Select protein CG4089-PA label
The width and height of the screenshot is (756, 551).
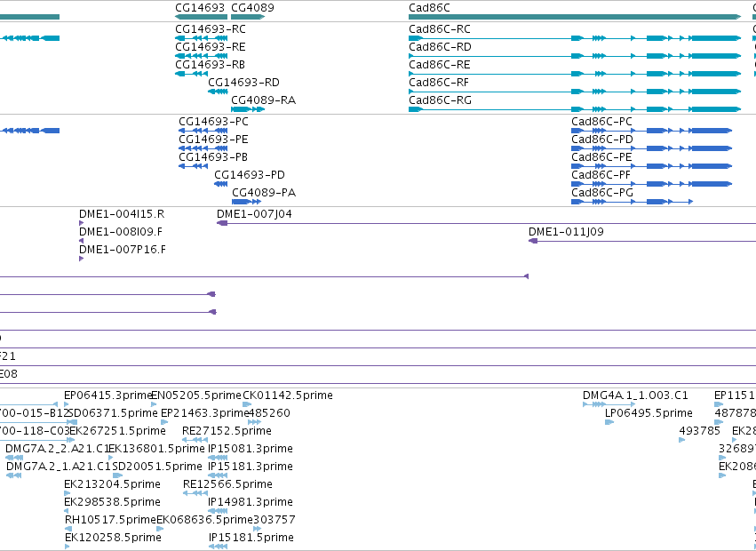(x=264, y=193)
